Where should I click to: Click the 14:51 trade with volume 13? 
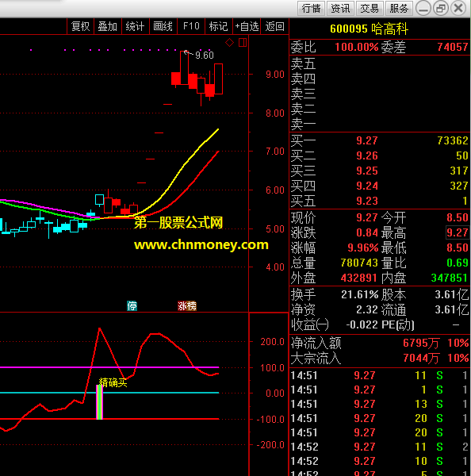pos(380,404)
